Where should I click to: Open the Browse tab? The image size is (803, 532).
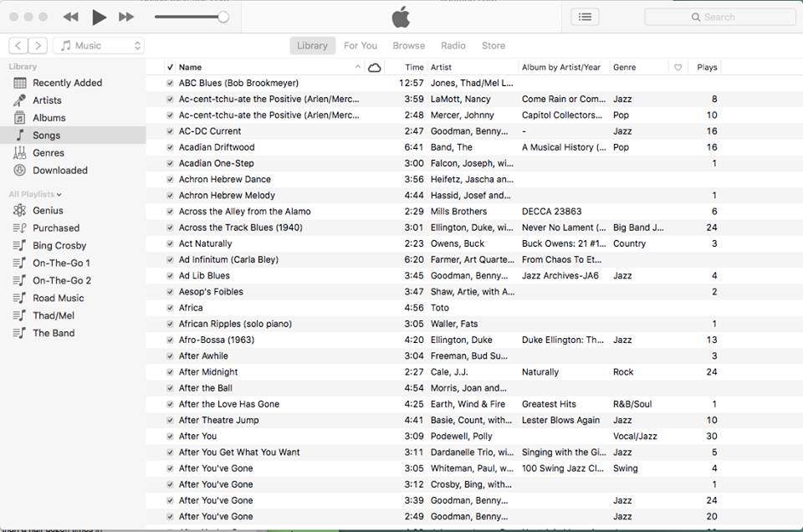(409, 45)
